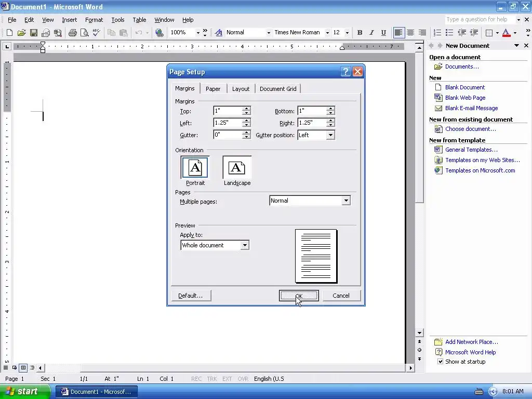Switch to the Document Grid tab
Screen dimensions: 532x399
coord(278,89)
